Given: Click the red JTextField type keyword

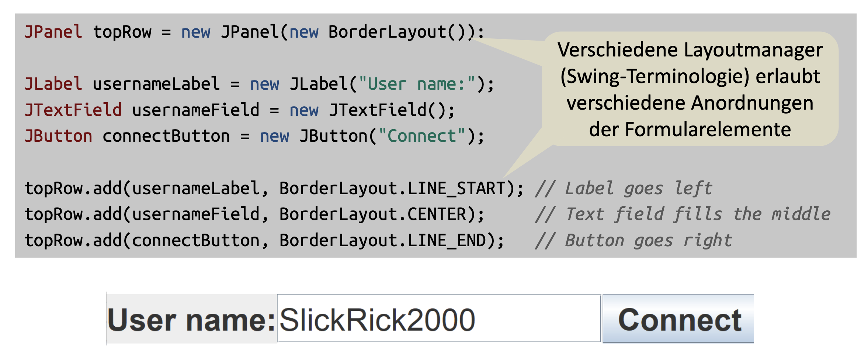Looking at the screenshot, I should coord(73,110).
